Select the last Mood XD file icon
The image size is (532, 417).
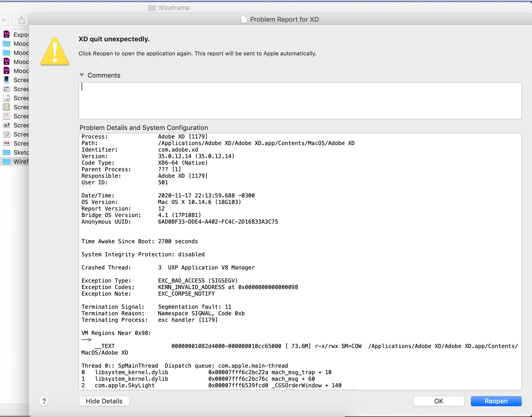[x=7, y=71]
